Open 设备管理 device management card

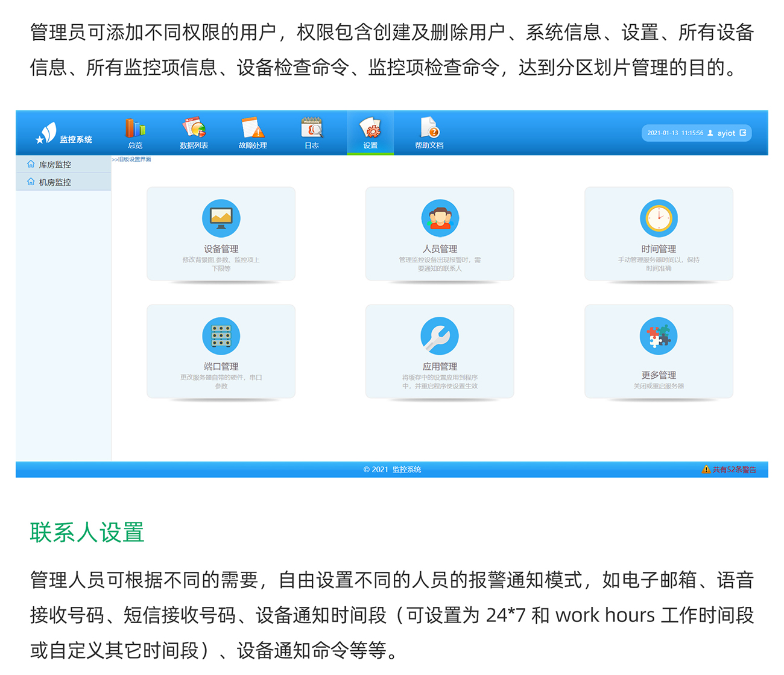tap(221, 234)
